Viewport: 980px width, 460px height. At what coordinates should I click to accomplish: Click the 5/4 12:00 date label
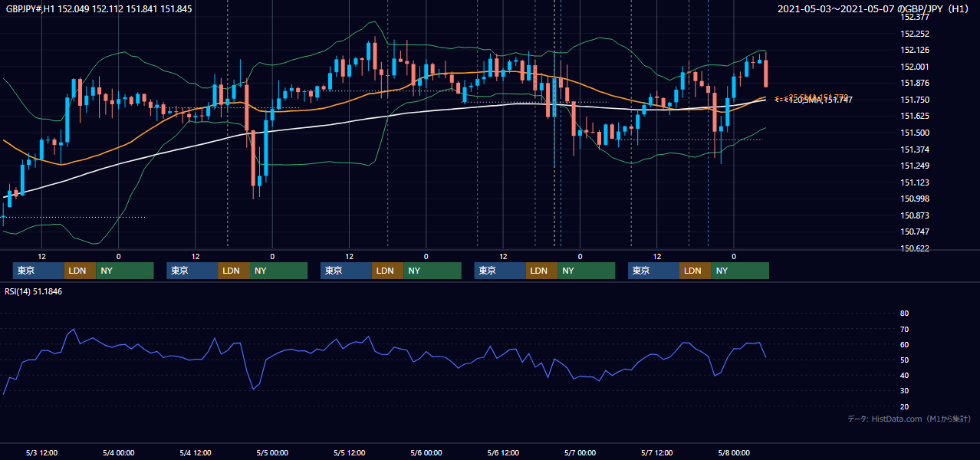pyautogui.click(x=195, y=452)
